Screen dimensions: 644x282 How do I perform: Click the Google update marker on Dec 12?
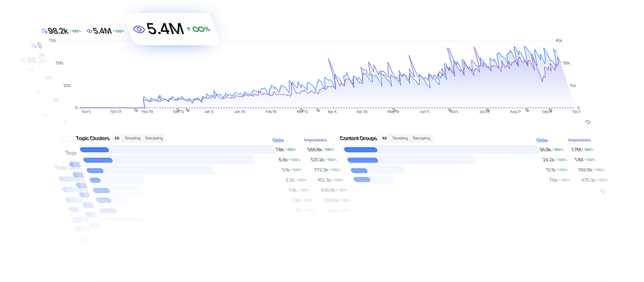(178, 110)
